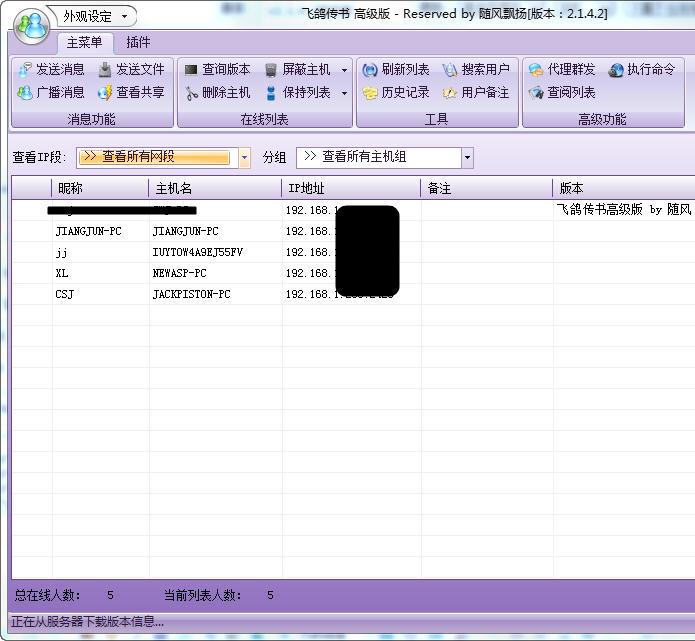695x641 pixels.
Task: Expand the 查看IP段 combo box arrow
Action: coord(244,158)
